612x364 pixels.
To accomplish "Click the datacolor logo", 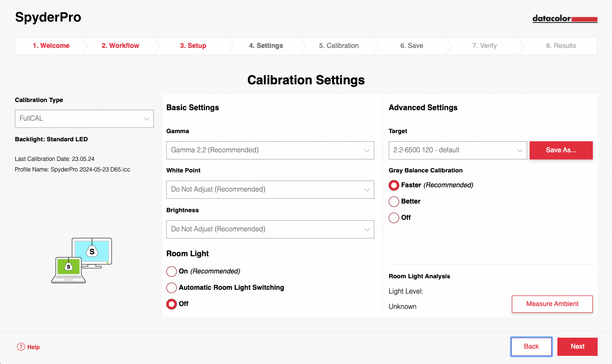I will 565,19.
